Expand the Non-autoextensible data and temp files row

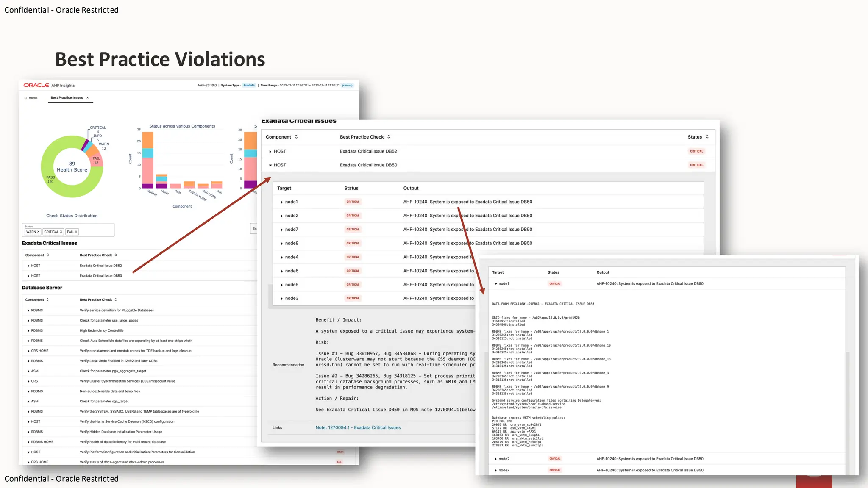point(28,391)
